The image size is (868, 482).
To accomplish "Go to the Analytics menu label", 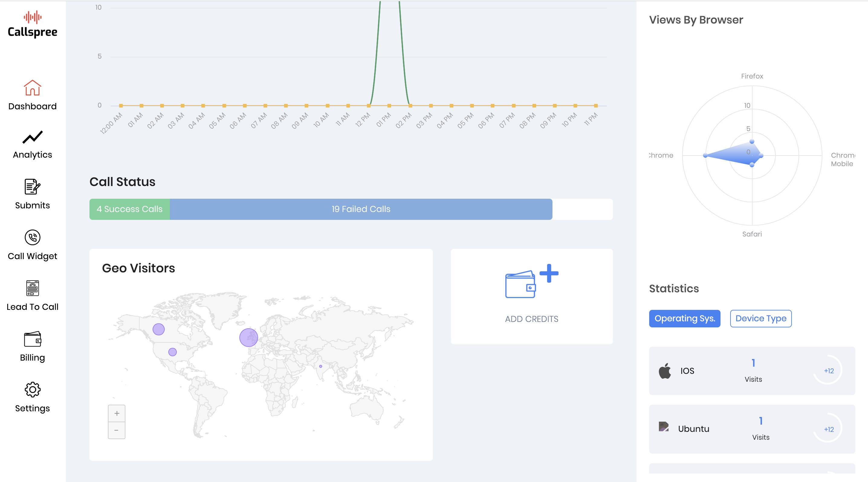I will point(32,155).
